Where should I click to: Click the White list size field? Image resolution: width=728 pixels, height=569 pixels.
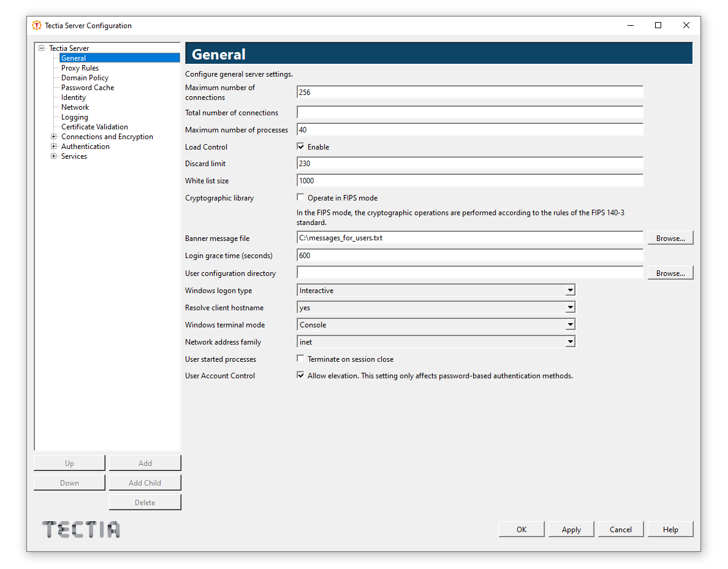click(470, 181)
